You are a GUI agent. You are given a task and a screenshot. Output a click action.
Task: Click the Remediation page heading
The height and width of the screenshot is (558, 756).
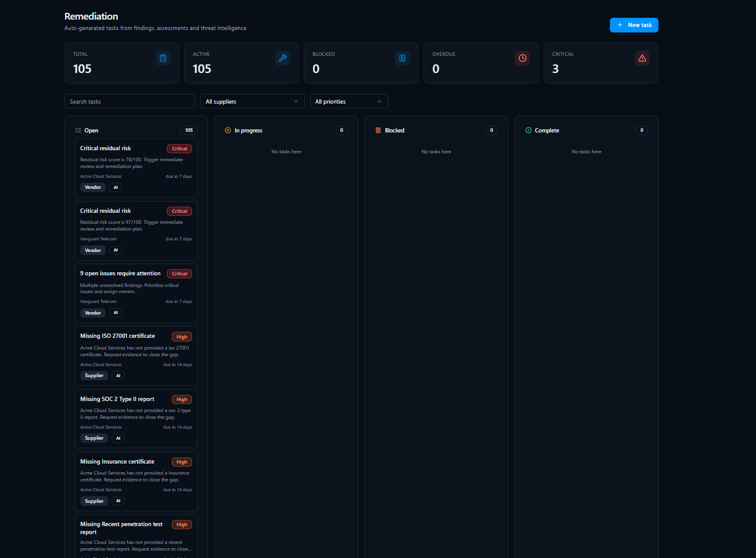91,17
